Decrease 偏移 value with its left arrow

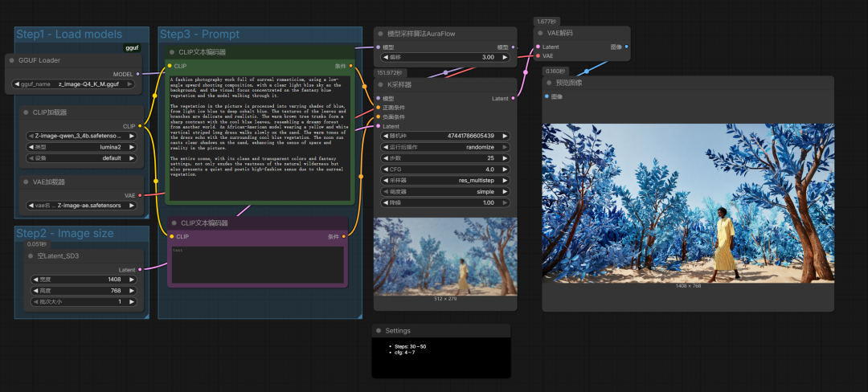(x=385, y=58)
